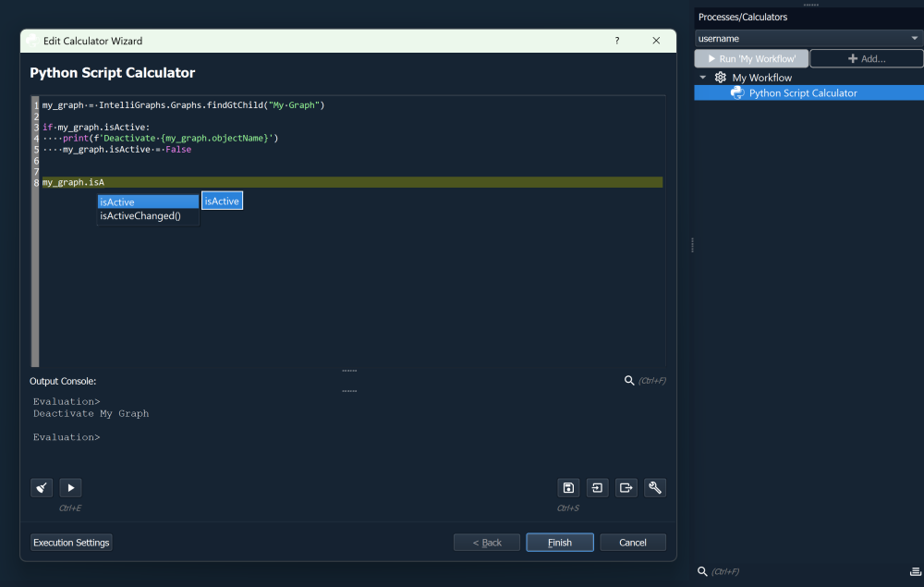The height and width of the screenshot is (587, 924).
Task: Click the isActive tooltip popup
Action: click(x=222, y=201)
